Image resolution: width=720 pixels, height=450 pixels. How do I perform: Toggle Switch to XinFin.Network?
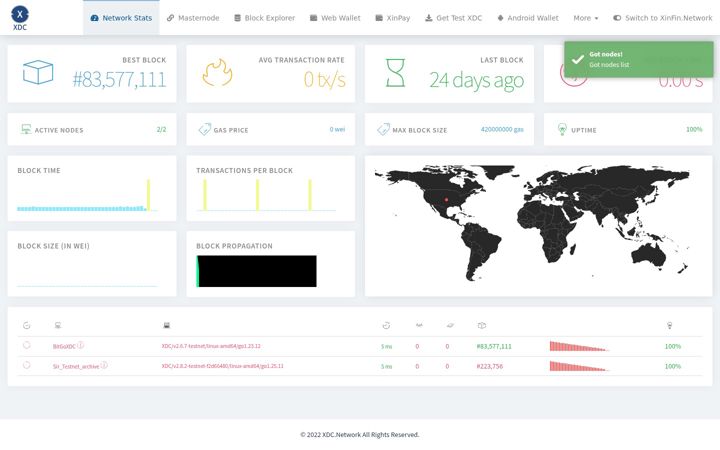coord(663,18)
